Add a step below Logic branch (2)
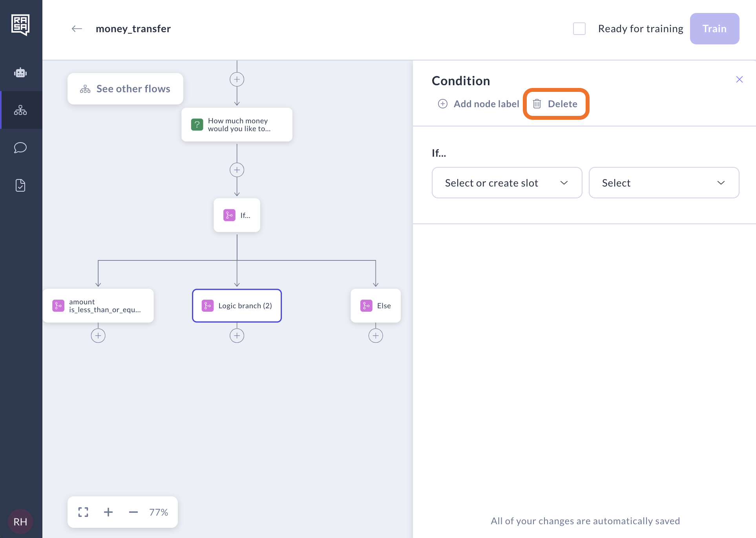Image resolution: width=756 pixels, height=538 pixels. pos(237,336)
